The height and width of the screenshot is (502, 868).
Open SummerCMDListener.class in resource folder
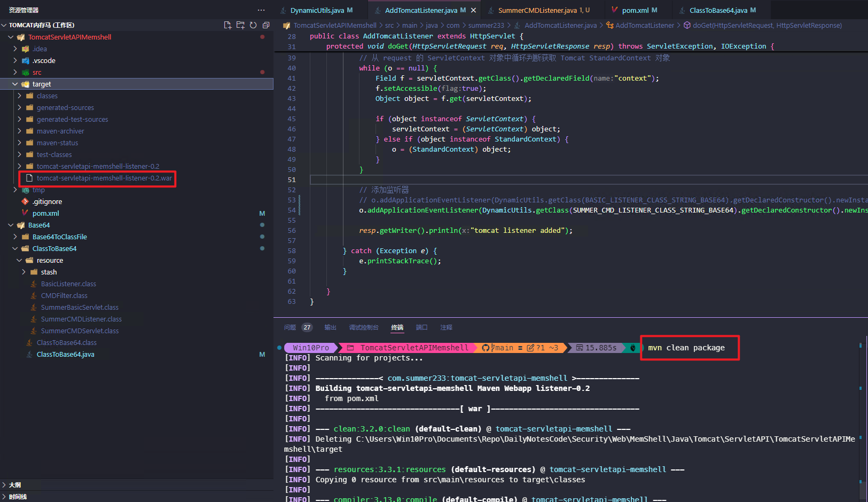pyautogui.click(x=81, y=319)
